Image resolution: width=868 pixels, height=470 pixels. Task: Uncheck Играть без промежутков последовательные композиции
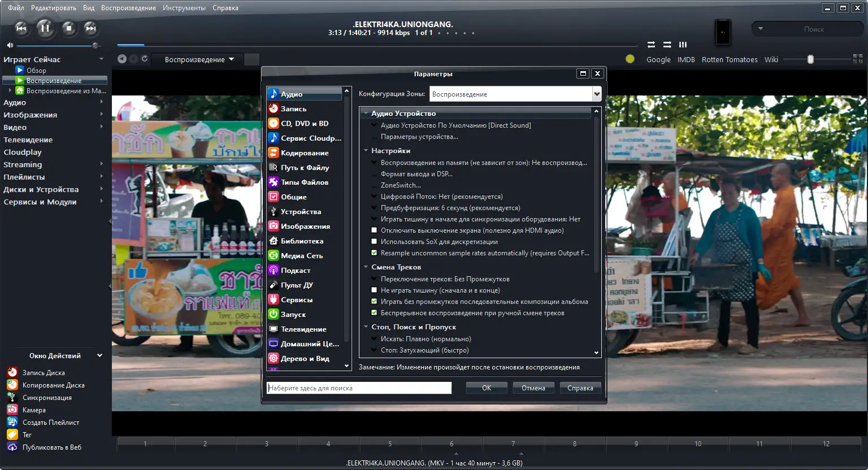coord(374,302)
